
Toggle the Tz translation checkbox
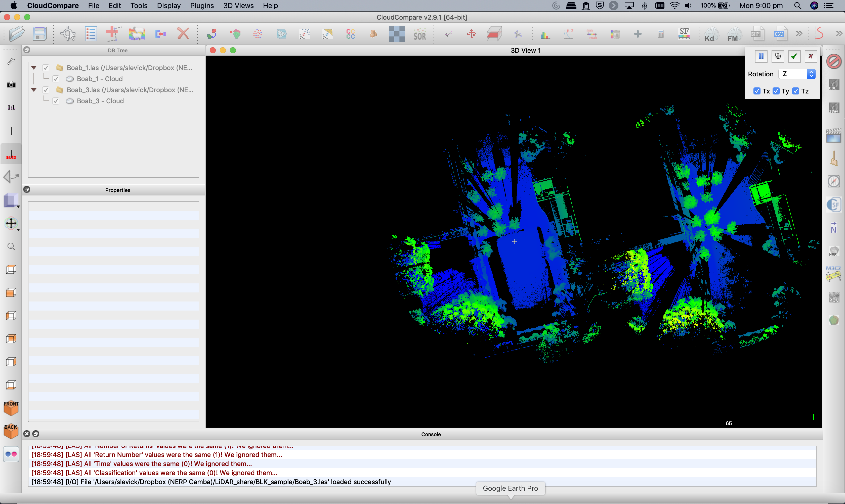796,91
